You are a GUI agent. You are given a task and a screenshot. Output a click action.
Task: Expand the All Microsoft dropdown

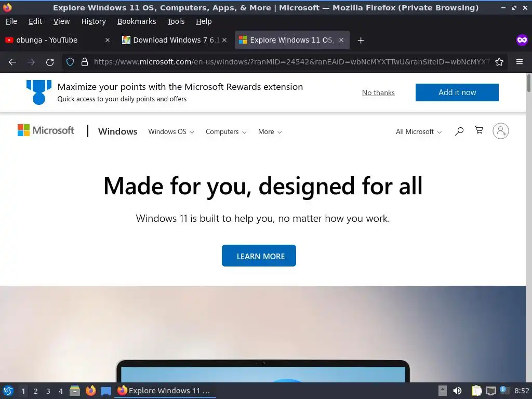tap(419, 131)
